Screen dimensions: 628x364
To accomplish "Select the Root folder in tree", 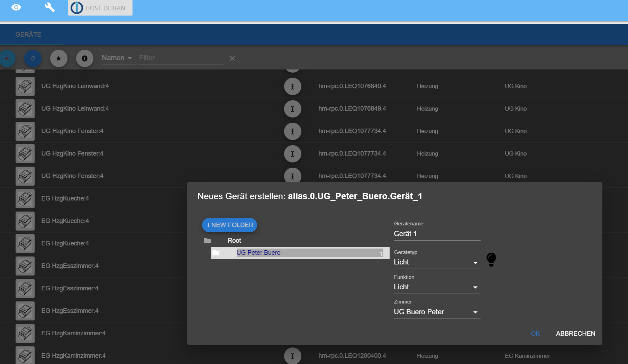I will [234, 241].
